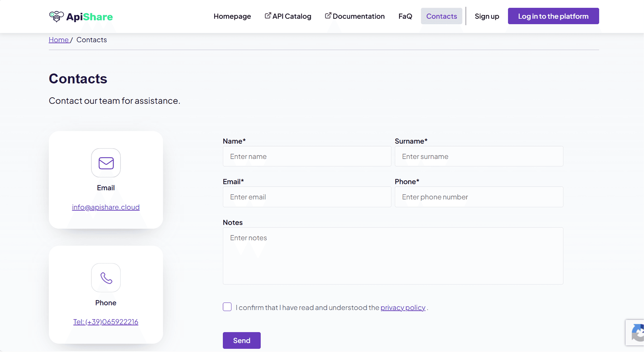Focus the Enter email input field
This screenshot has width=644, height=353.
click(x=307, y=197)
